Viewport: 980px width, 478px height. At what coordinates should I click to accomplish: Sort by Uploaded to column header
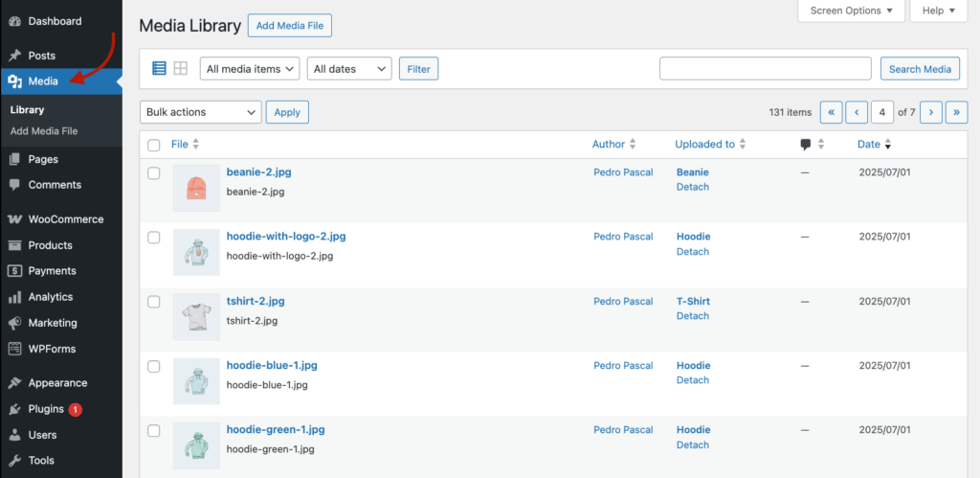[711, 145]
